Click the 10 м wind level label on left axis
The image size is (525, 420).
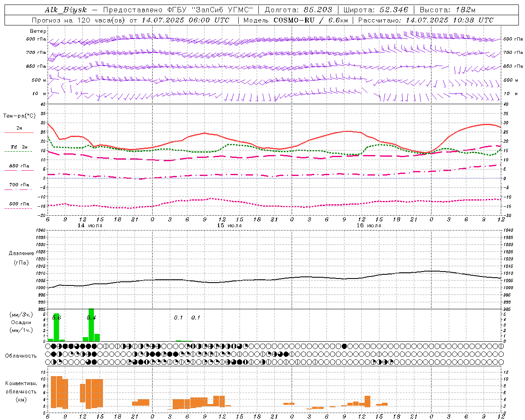click(39, 94)
